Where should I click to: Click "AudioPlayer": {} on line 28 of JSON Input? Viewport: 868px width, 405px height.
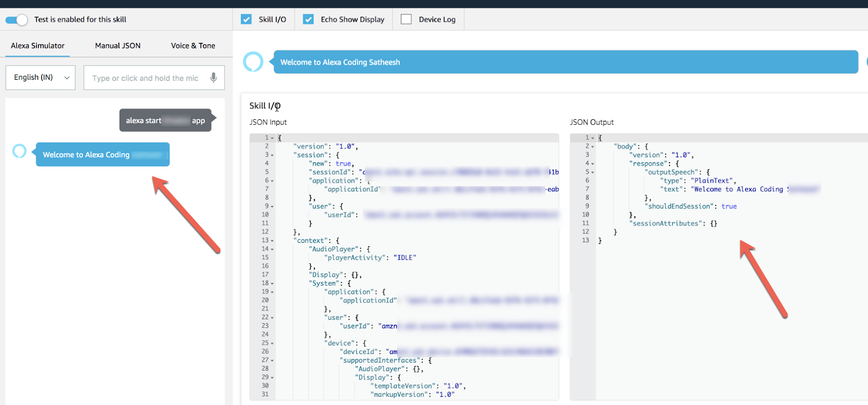tap(389, 369)
